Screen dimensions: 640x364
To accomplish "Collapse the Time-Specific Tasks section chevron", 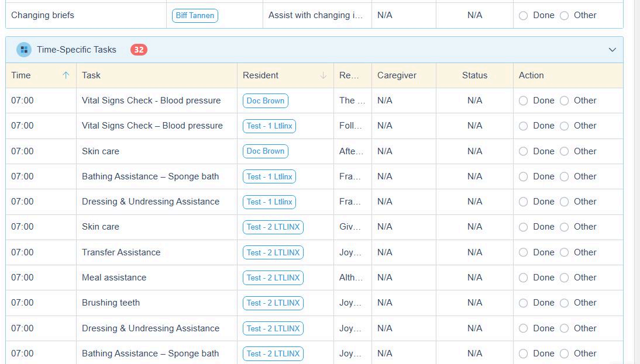I will (x=613, y=50).
